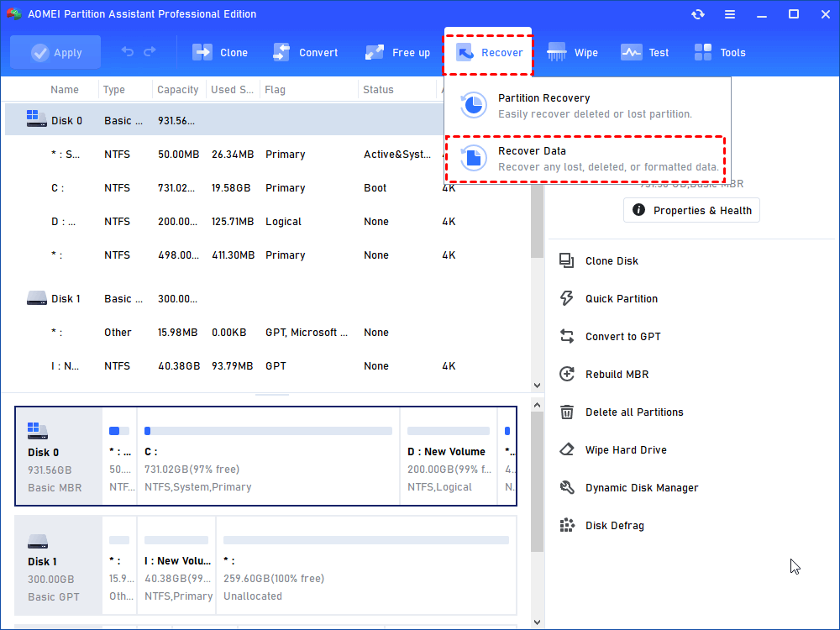Click scroll down arrow of partition list

[x=537, y=386]
